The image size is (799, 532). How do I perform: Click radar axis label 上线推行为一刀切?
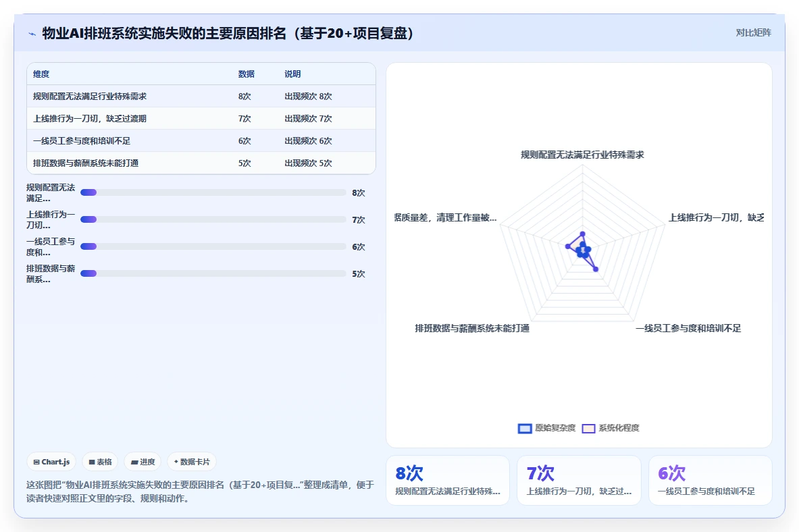pos(717,218)
